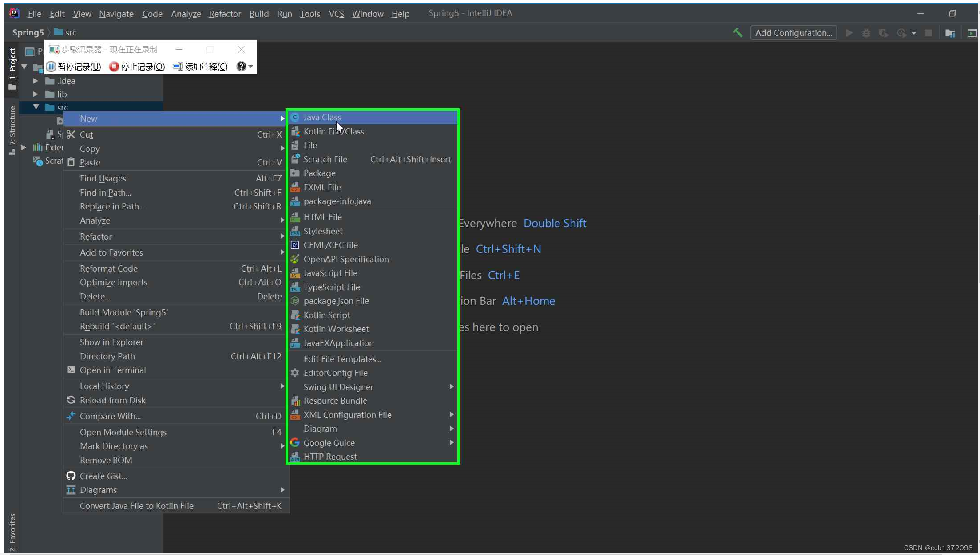Click the Run with Coverage icon
Viewport: 980px width, 555px height.
point(884,33)
